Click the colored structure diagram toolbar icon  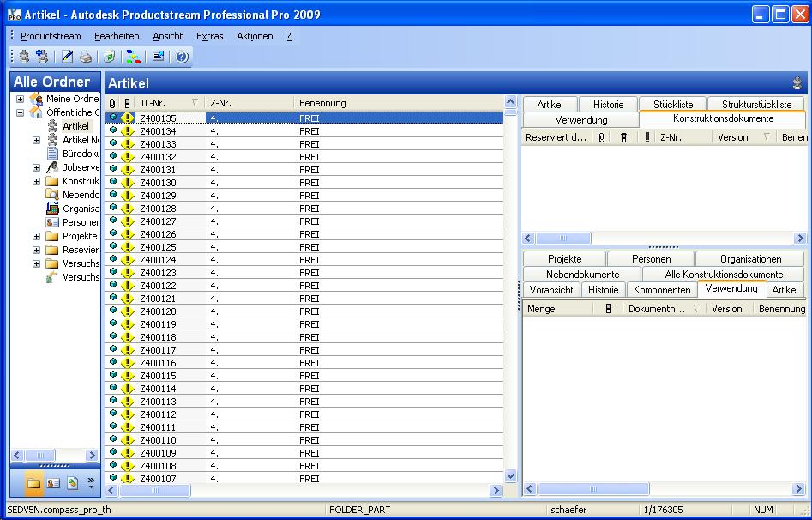click(133, 57)
